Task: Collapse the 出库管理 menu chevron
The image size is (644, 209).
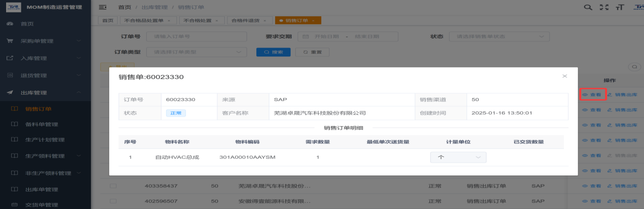Action: 78,93
